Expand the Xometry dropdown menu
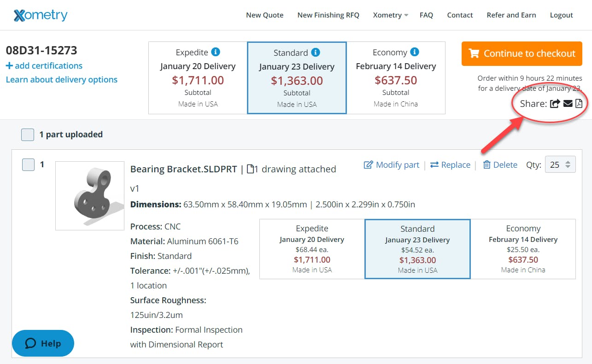The image size is (592, 364). click(390, 15)
